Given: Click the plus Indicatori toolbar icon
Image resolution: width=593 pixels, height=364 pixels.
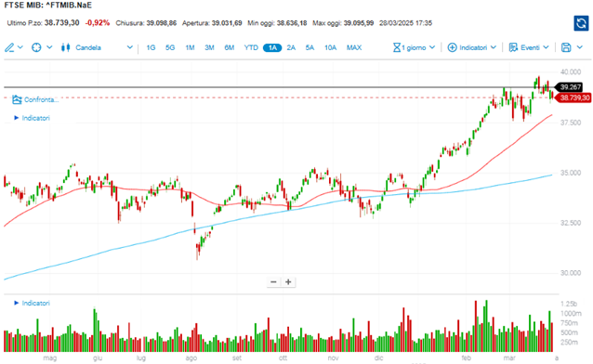Looking at the screenshot, I should coord(452,47).
